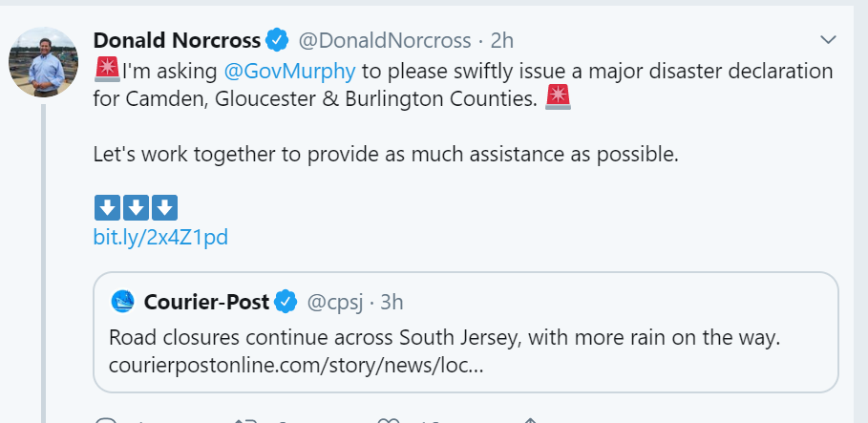Click the middle down-arrow emoji
Viewport: 868px width, 423px height.
coord(136,207)
